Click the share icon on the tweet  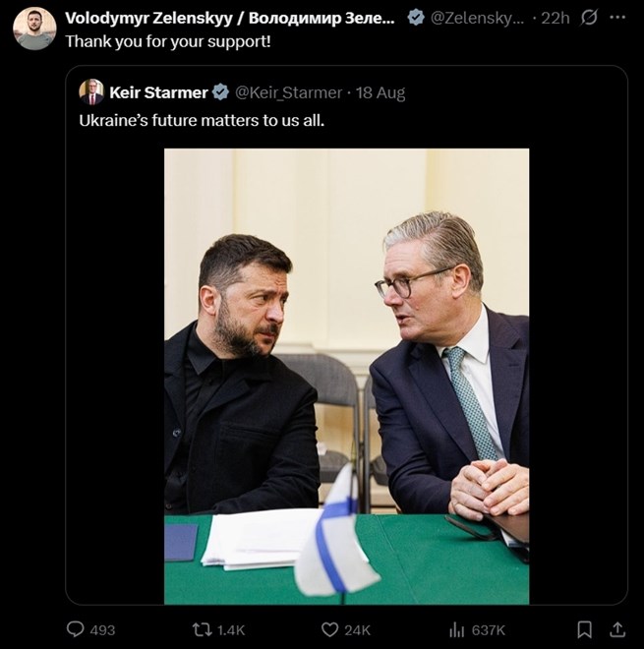tap(617, 629)
